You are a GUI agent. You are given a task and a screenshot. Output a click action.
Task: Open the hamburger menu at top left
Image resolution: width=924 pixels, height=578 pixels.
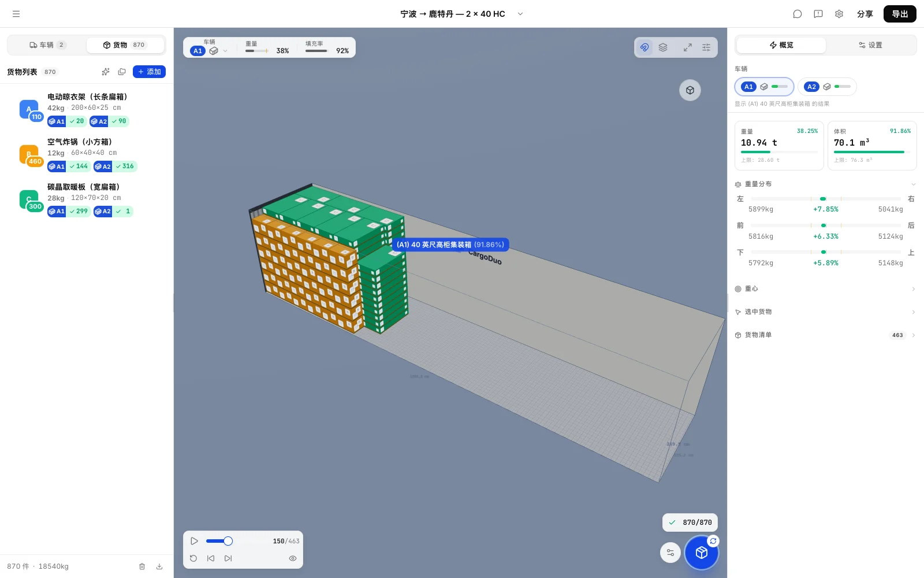(16, 14)
